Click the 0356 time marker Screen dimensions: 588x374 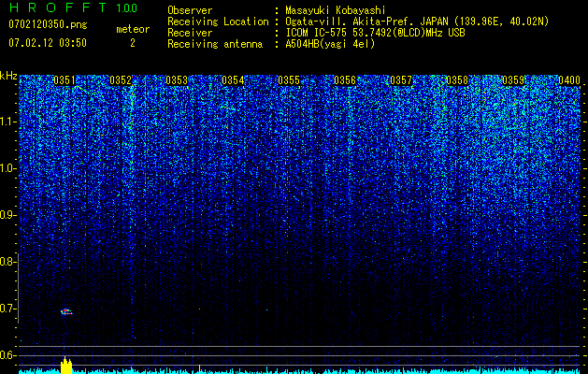pos(345,80)
